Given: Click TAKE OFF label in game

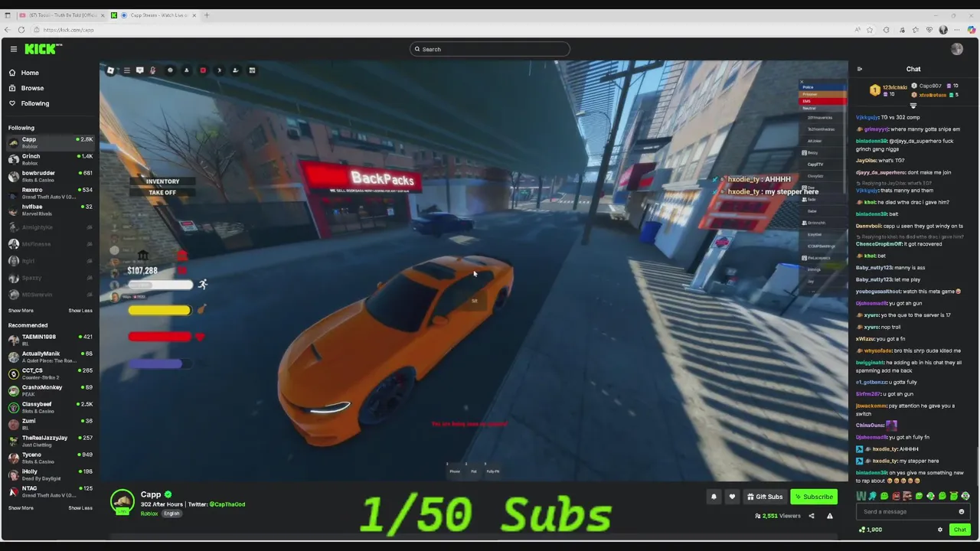Looking at the screenshot, I should pyautogui.click(x=162, y=192).
